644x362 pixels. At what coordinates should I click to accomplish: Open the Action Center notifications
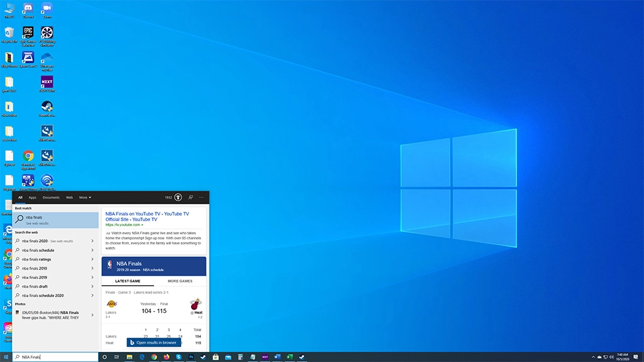pyautogui.click(x=636, y=357)
